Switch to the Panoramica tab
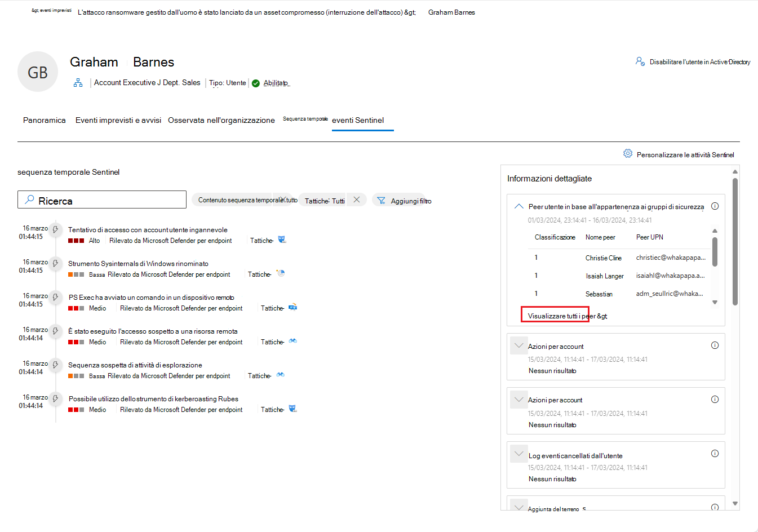This screenshot has width=758, height=532. point(44,120)
